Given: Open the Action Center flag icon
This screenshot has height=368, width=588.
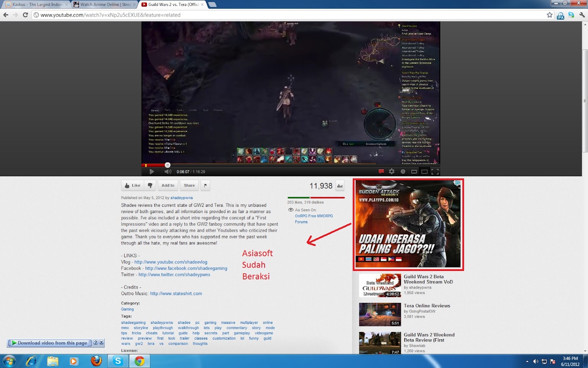Looking at the screenshot, I should pyautogui.click(x=552, y=361).
